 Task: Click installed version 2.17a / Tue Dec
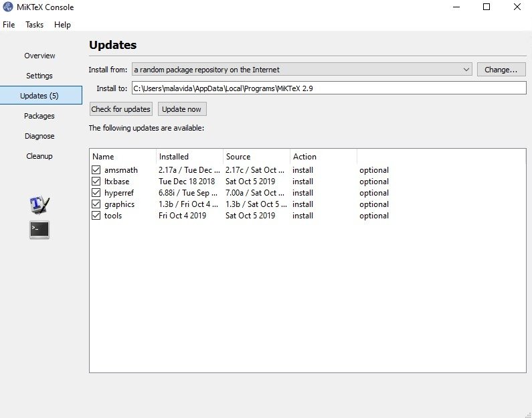pos(189,169)
